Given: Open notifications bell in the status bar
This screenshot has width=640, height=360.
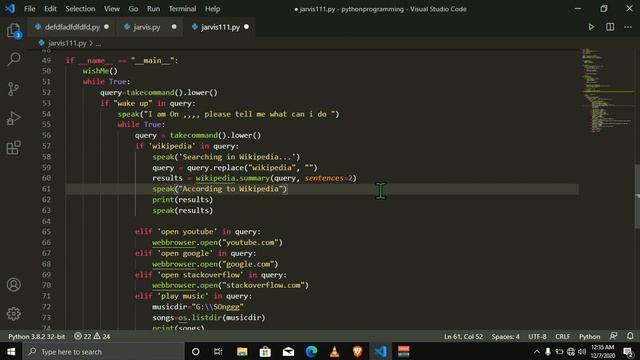Looking at the screenshot, I should (630, 336).
